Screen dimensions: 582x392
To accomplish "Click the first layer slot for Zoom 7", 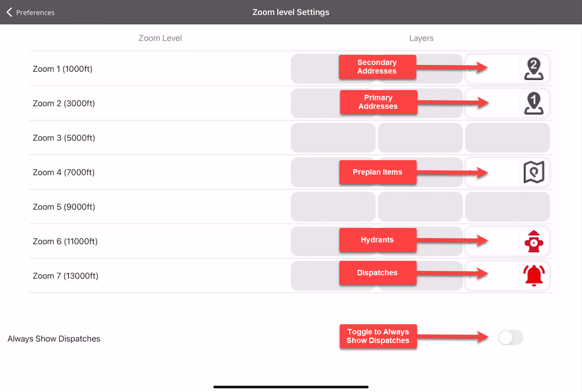I will pyautogui.click(x=315, y=276).
